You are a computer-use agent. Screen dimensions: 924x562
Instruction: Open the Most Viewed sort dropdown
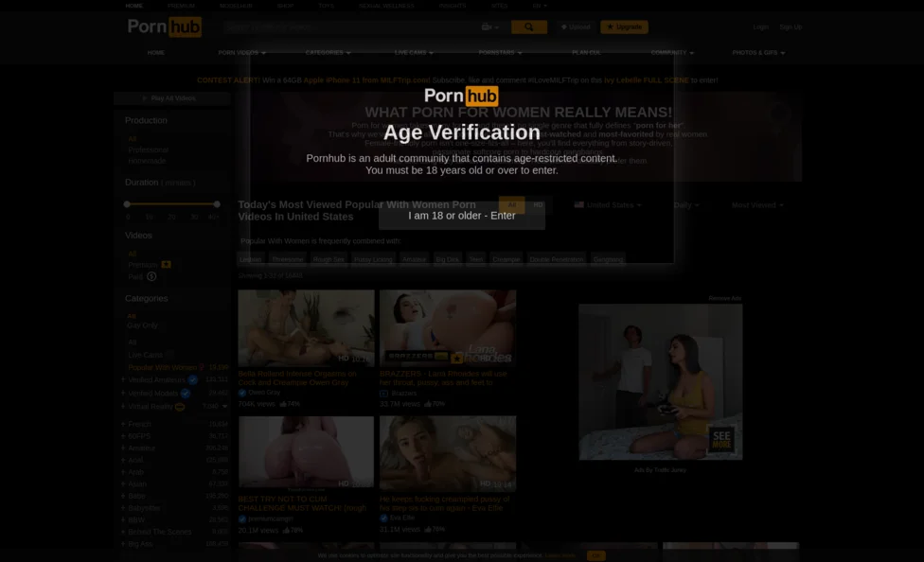(757, 205)
